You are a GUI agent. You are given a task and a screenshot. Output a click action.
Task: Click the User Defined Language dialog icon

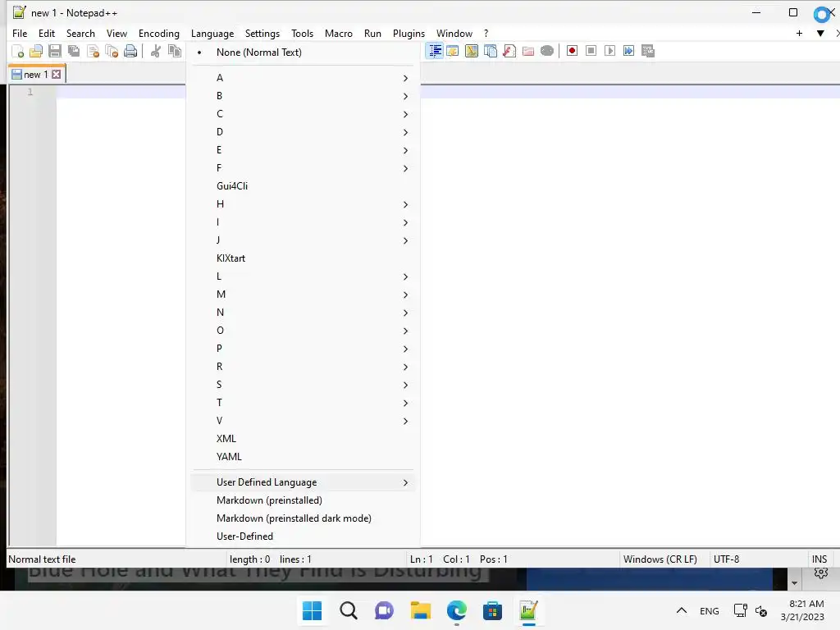coord(453,51)
